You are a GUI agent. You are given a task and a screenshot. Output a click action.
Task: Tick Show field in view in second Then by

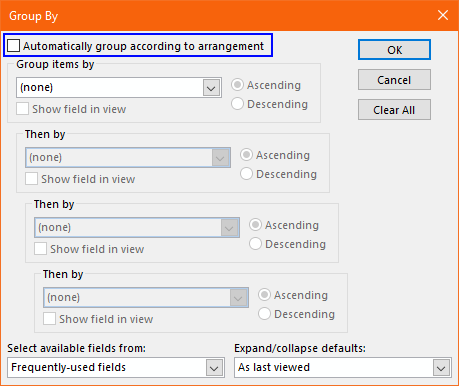(40, 249)
